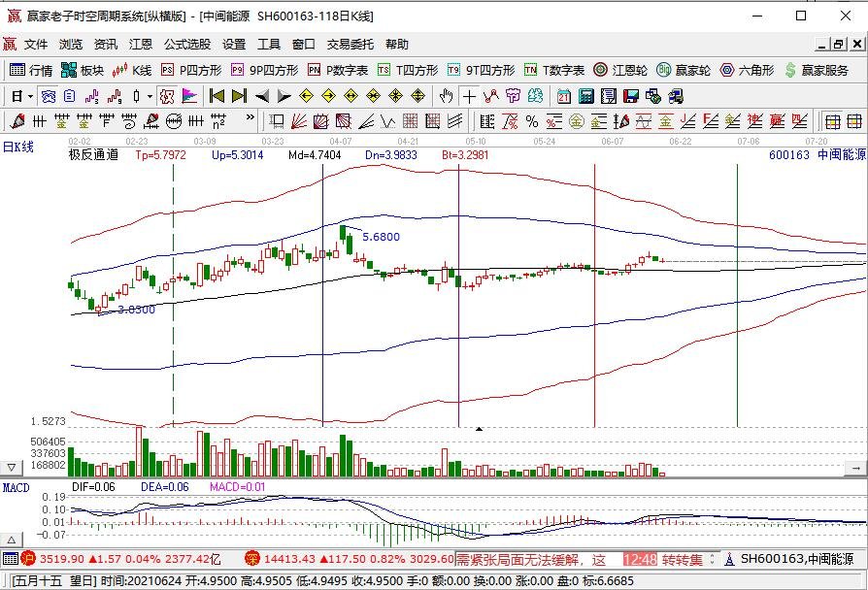The height and width of the screenshot is (590, 868).
Task: Open the 行情 quotes view
Action: 31,70
